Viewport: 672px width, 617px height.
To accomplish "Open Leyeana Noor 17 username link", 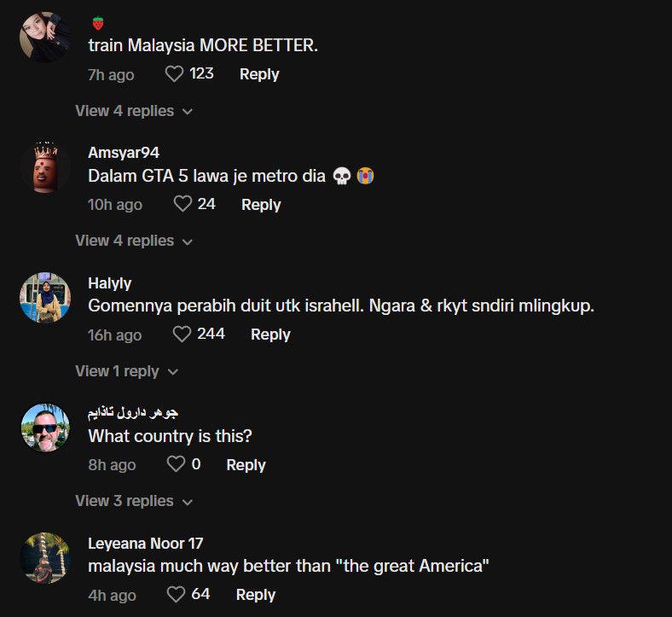I will (x=145, y=544).
